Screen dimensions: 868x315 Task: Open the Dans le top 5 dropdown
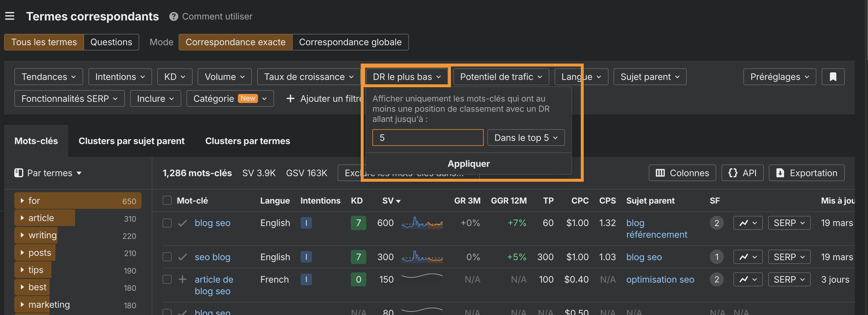click(x=526, y=137)
